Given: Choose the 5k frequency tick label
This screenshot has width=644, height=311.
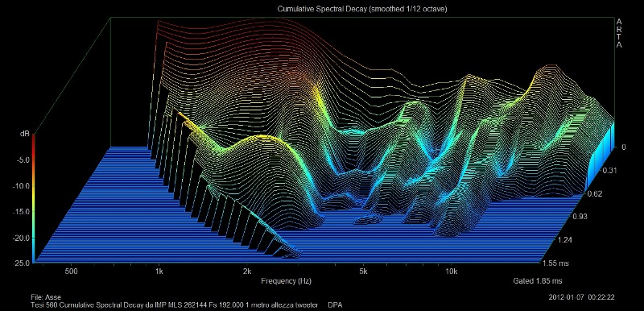Looking at the screenshot, I should tap(363, 272).
